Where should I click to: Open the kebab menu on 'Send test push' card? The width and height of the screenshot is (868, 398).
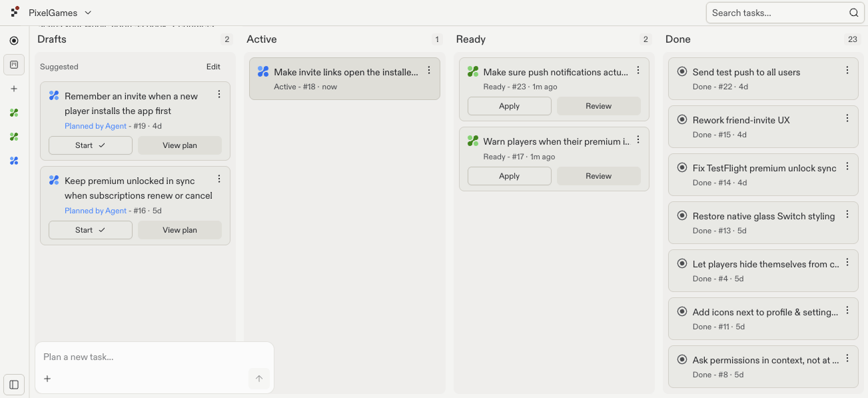pos(847,71)
